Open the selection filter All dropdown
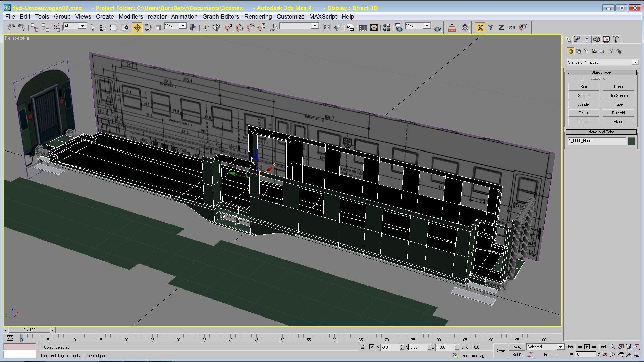Viewport: 644px width, 362px height. click(82, 26)
